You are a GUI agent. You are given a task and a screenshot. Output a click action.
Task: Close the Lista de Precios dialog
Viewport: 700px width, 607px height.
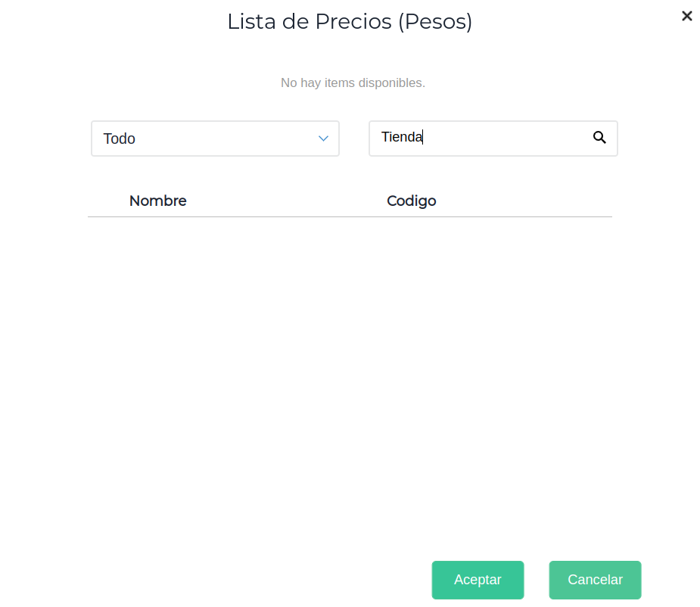[x=686, y=16]
